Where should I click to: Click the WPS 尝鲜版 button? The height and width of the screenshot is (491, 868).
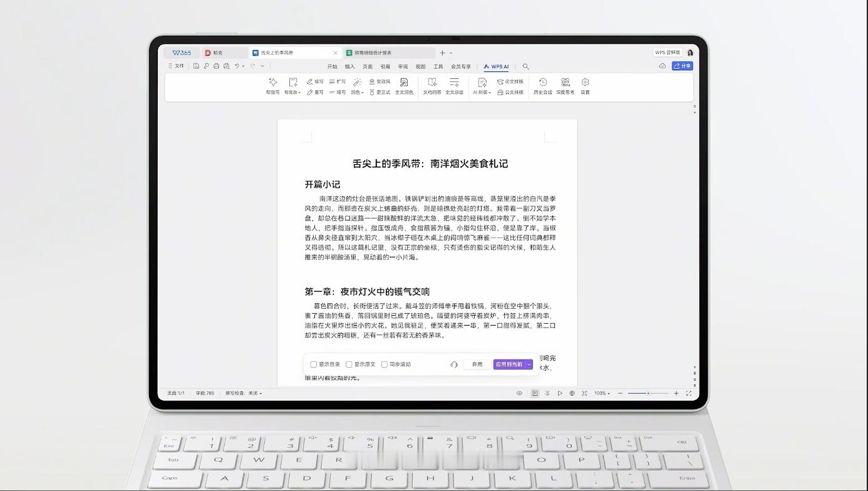pos(668,53)
